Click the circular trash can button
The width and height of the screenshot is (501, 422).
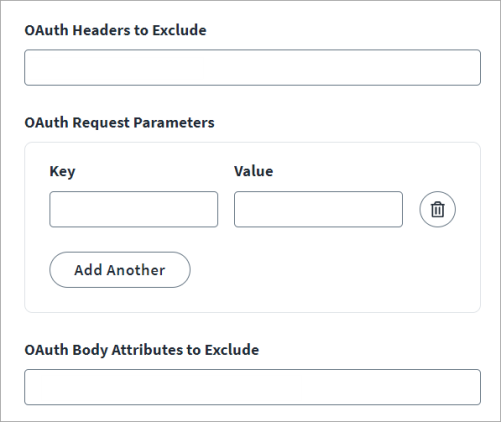[437, 209]
